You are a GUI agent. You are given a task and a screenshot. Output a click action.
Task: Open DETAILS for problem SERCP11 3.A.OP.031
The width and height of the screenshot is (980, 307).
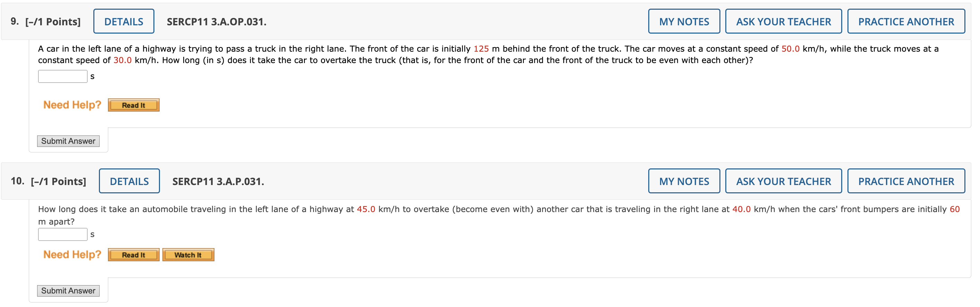(x=123, y=21)
